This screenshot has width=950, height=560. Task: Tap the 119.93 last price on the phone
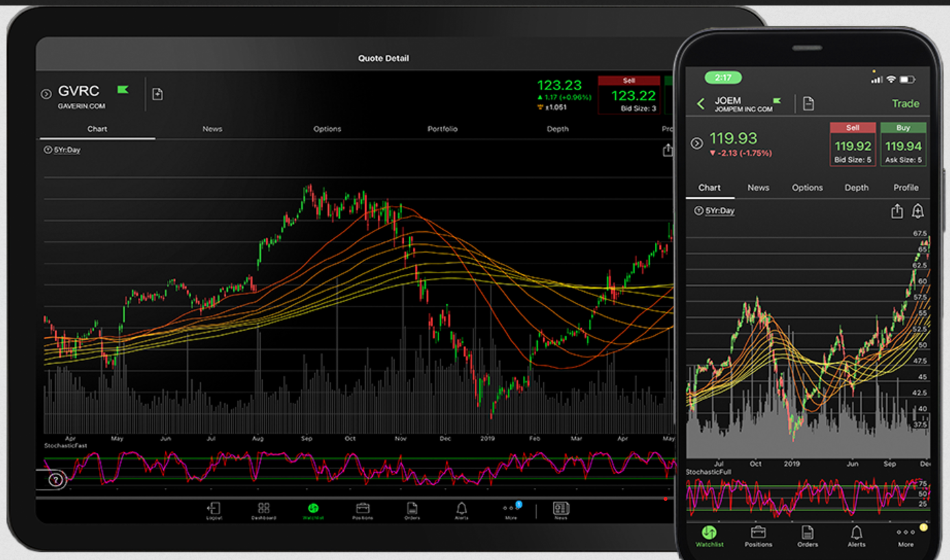coord(733,139)
